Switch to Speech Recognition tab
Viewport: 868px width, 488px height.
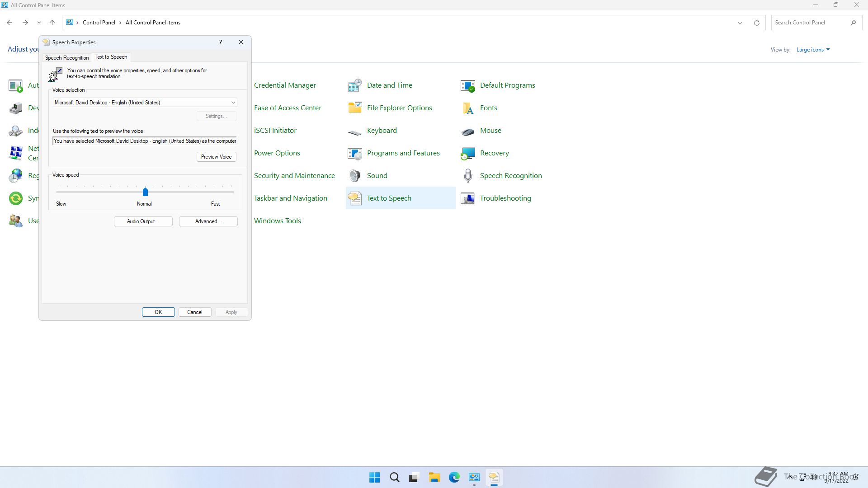(67, 58)
